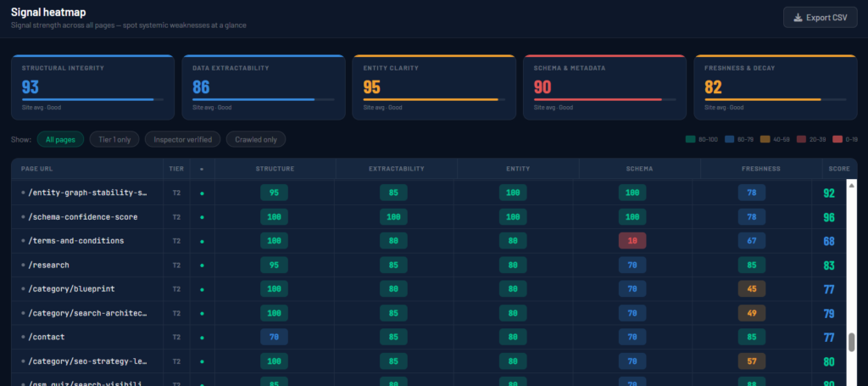Click Freshness score 49 for /category/search-architec…
The image size is (868, 386).
tap(752, 313)
